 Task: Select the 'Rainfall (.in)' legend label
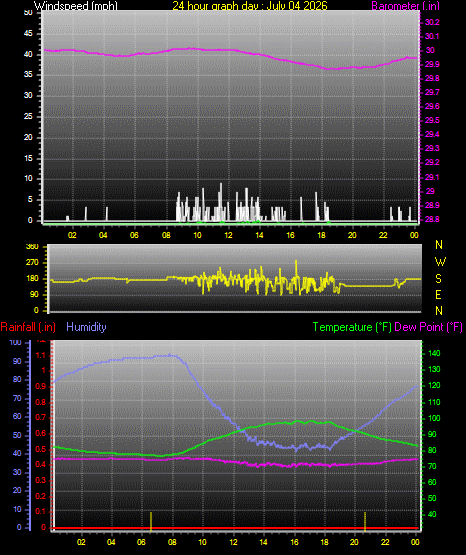coord(28,327)
